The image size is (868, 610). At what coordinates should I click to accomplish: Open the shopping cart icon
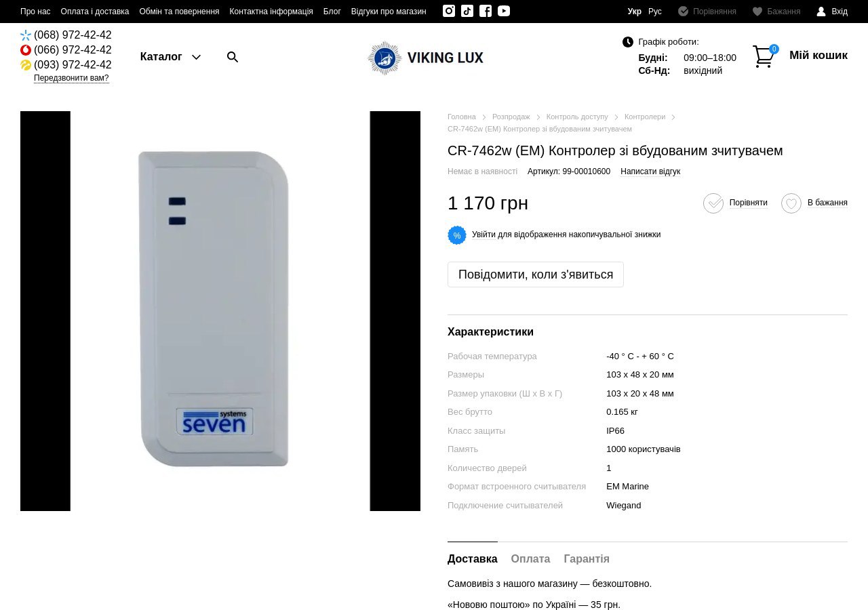[x=764, y=56]
